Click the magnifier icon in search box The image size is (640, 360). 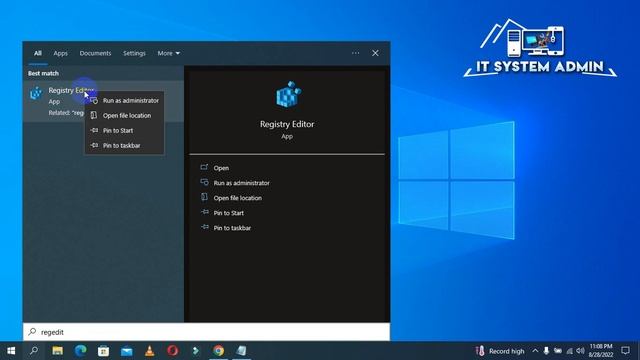pos(32,332)
